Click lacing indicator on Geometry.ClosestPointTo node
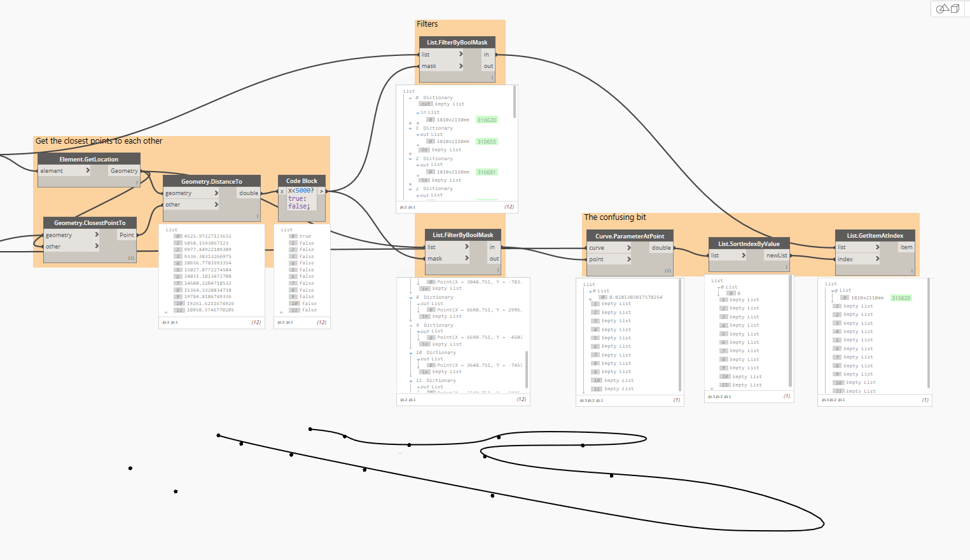This screenshot has height=560, width=970. coord(131,258)
